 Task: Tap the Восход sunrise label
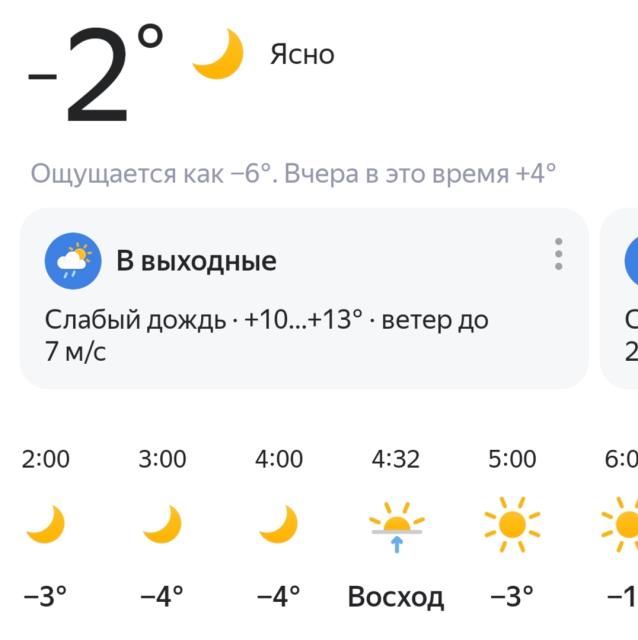[395, 597]
